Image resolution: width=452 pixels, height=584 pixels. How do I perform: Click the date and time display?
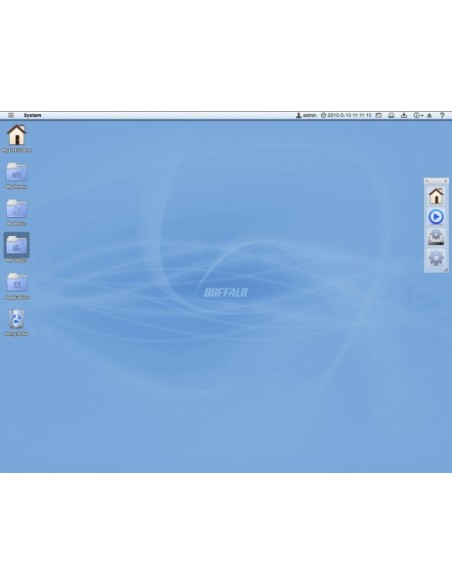pos(346,115)
